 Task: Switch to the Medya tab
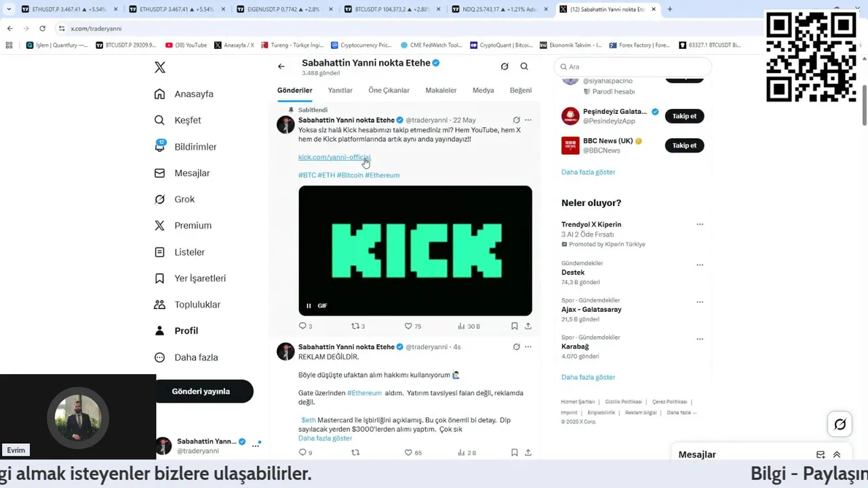pyautogui.click(x=484, y=90)
